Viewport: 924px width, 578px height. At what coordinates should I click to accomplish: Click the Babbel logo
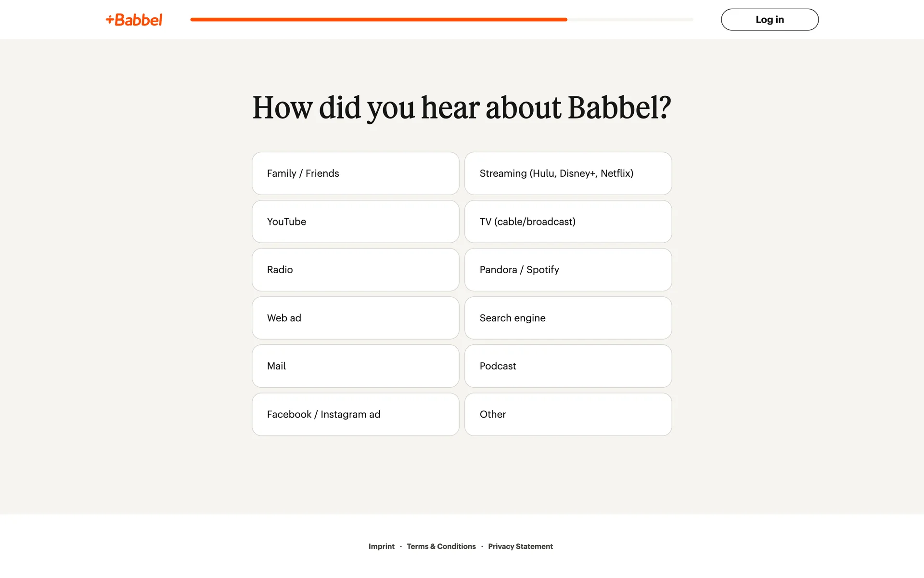(x=134, y=20)
